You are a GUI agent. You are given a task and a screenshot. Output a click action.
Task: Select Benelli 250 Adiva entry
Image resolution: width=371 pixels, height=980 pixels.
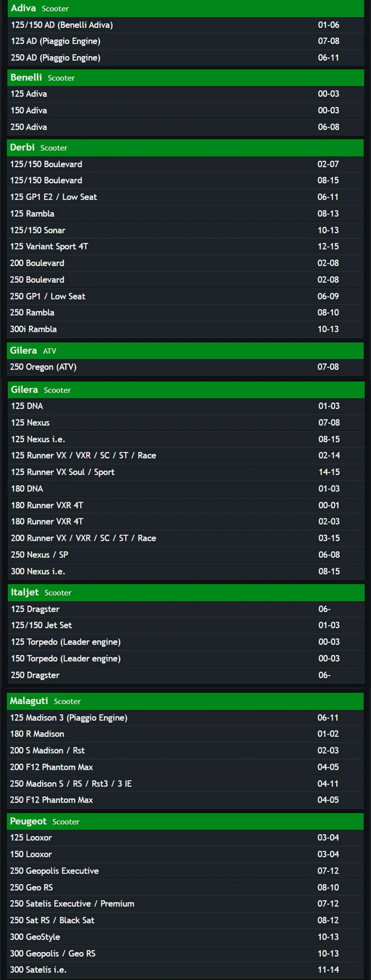pos(185,127)
